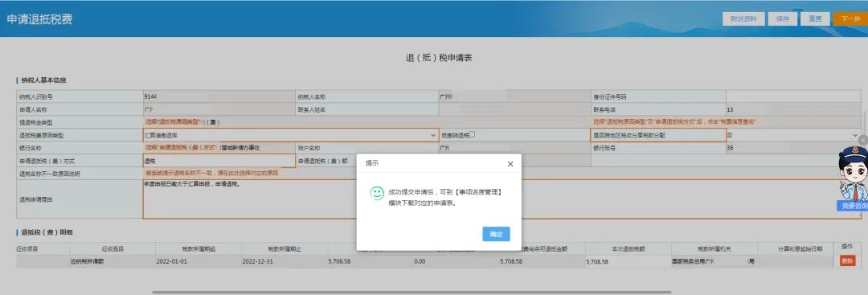This screenshot has width=868, height=295.
Task: Click the empty 身份证件号码 field
Action: coord(792,96)
